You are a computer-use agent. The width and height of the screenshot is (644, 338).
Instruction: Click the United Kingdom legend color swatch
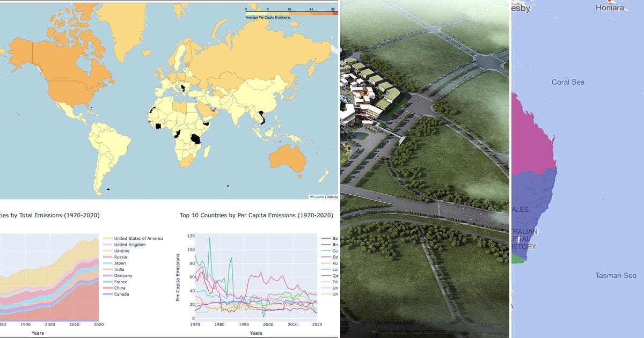107,245
